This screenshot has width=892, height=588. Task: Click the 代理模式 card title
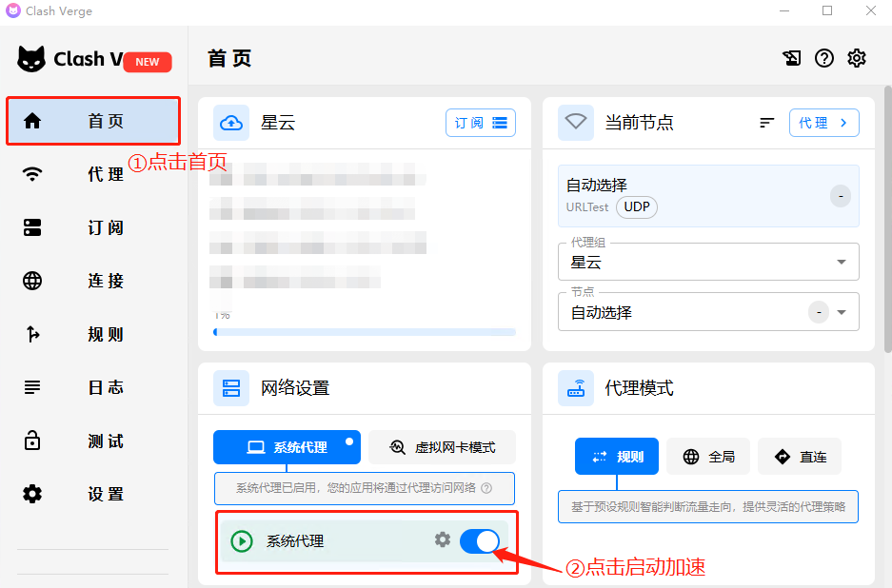[639, 388]
